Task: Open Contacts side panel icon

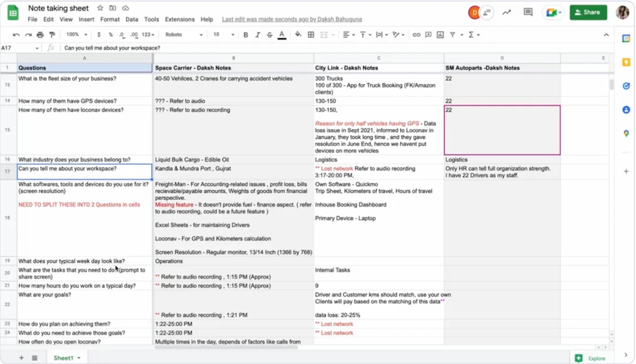Action: 626,109
